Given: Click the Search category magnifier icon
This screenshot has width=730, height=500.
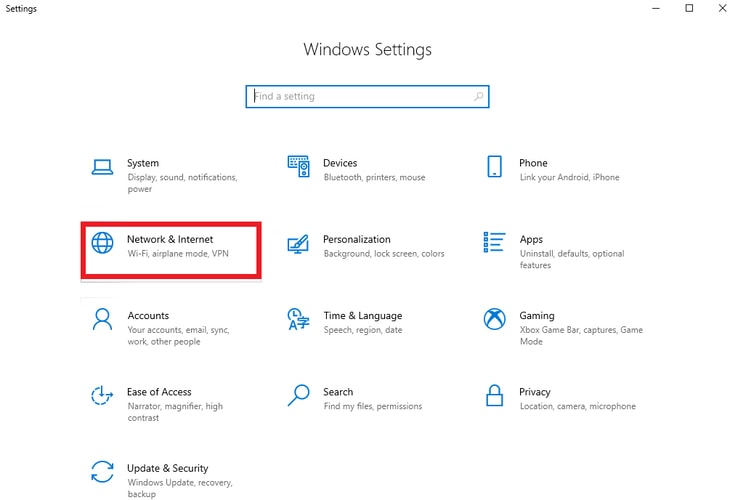Looking at the screenshot, I should click(298, 395).
